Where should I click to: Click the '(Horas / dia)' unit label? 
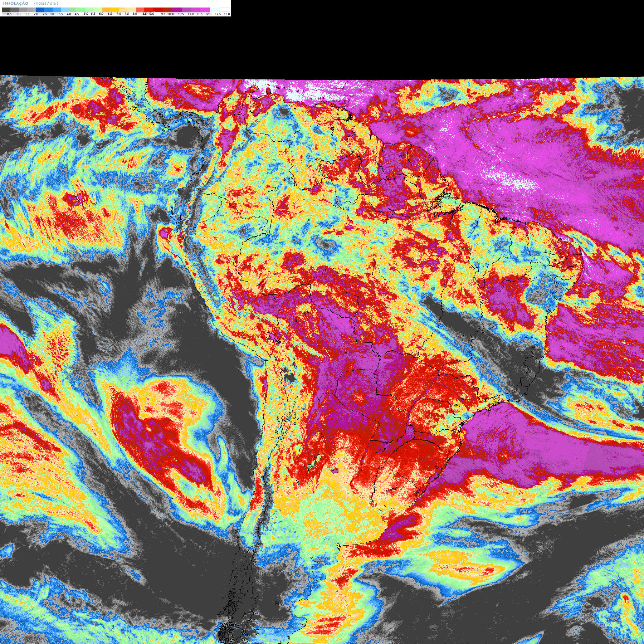[46, 4]
